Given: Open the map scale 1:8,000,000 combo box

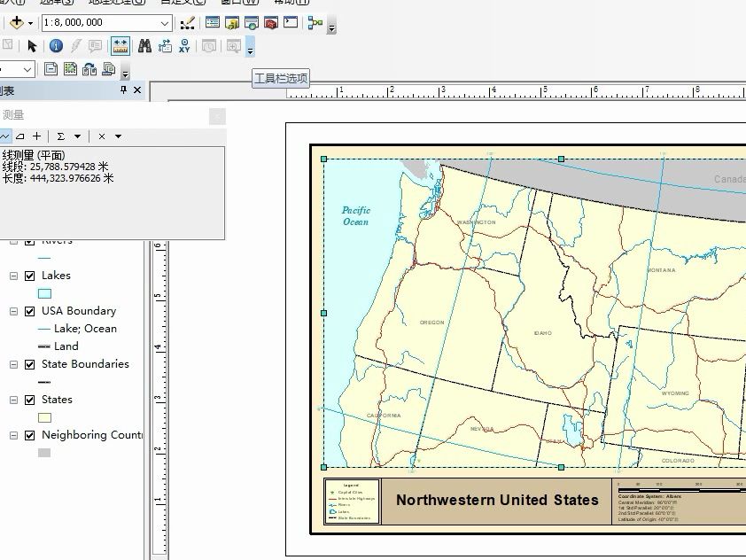Looking at the screenshot, I should pos(106,22).
